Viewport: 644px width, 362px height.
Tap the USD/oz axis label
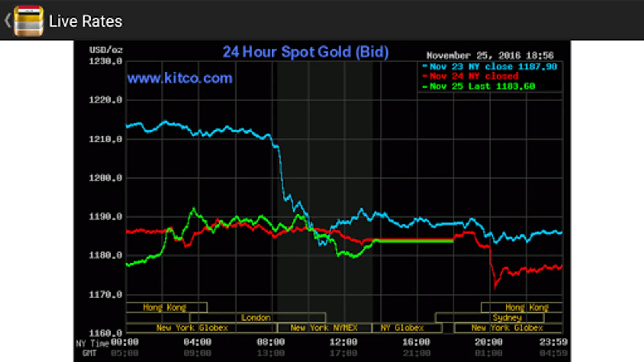pos(106,50)
